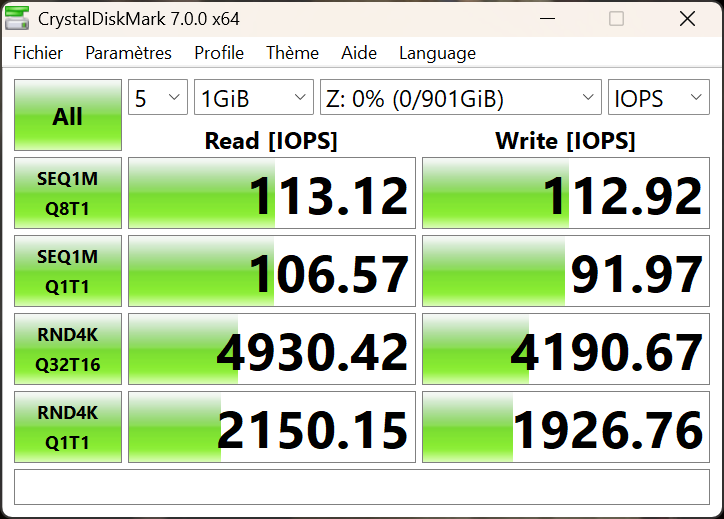Start all benchmarks with the All button
724x519 pixels.
pos(68,116)
